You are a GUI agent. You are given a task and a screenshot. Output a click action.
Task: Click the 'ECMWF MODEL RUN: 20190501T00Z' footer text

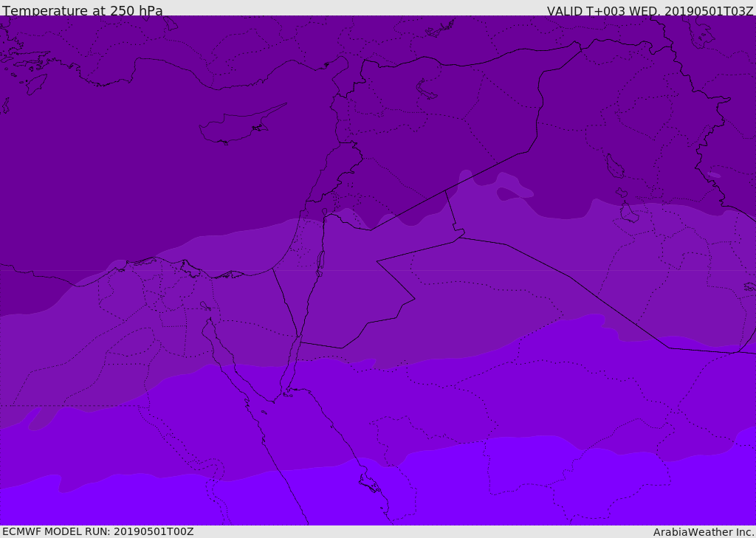98,531
